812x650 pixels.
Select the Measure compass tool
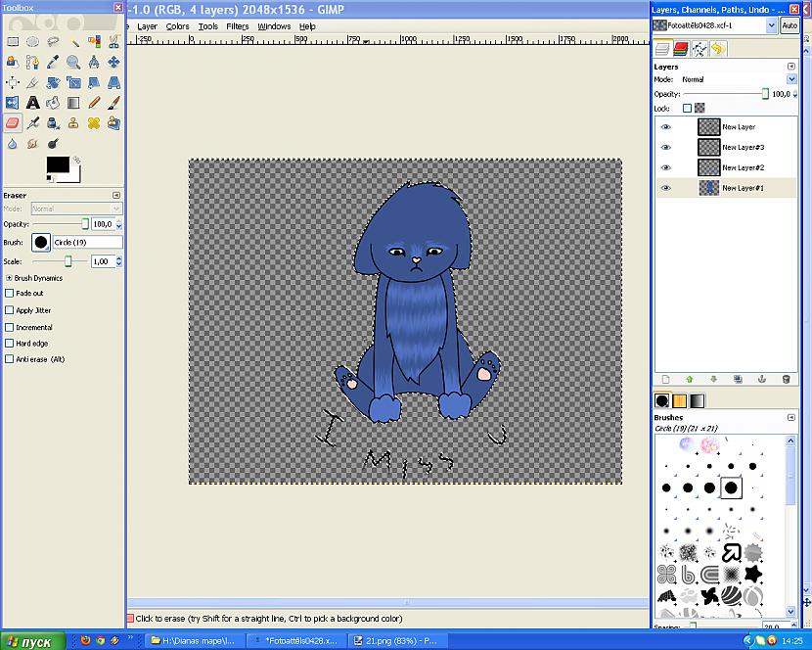tap(94, 63)
